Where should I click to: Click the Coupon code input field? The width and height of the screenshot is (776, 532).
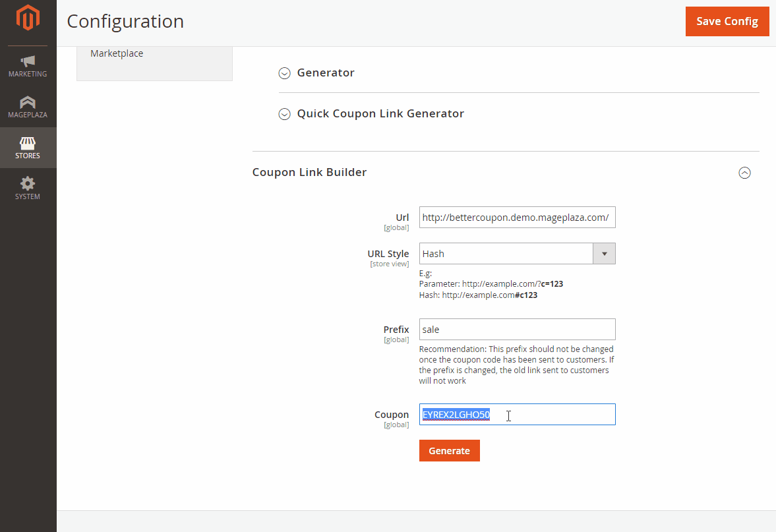(x=517, y=414)
